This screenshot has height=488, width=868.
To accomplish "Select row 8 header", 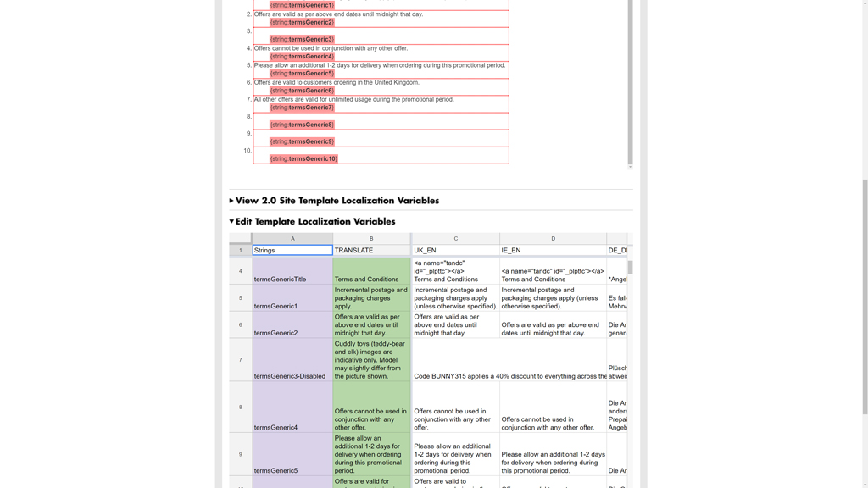I will point(240,407).
